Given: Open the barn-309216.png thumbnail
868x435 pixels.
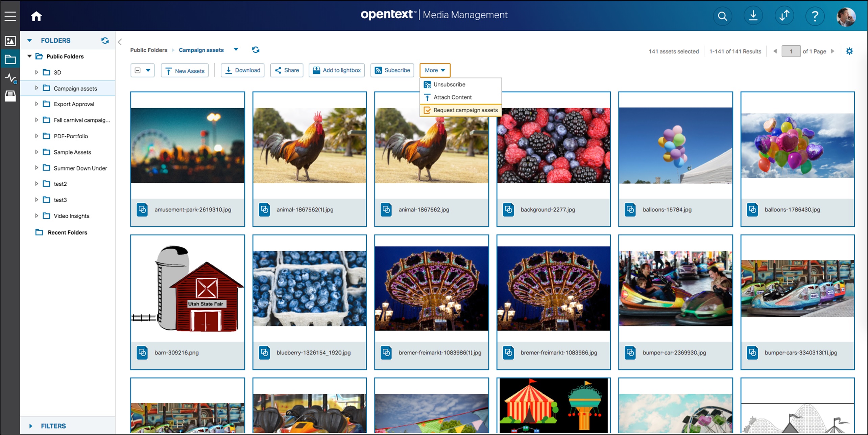Looking at the screenshot, I should pos(188,289).
